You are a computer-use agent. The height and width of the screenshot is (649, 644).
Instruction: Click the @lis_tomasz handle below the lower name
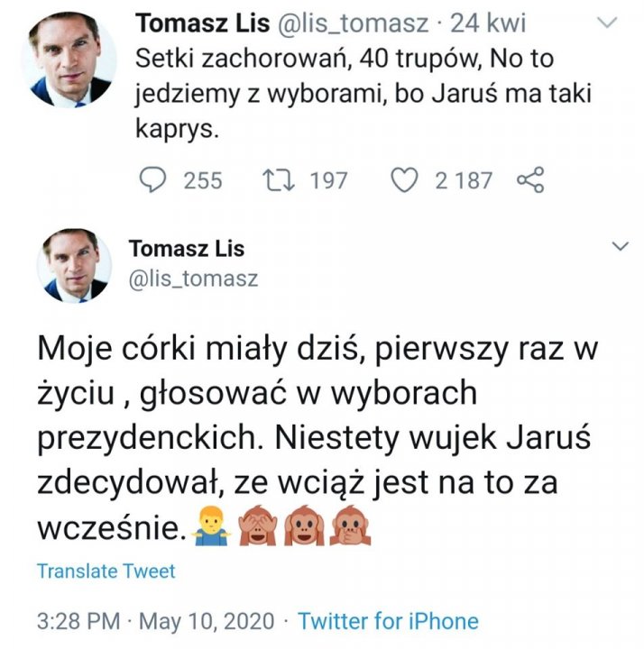tap(194, 279)
